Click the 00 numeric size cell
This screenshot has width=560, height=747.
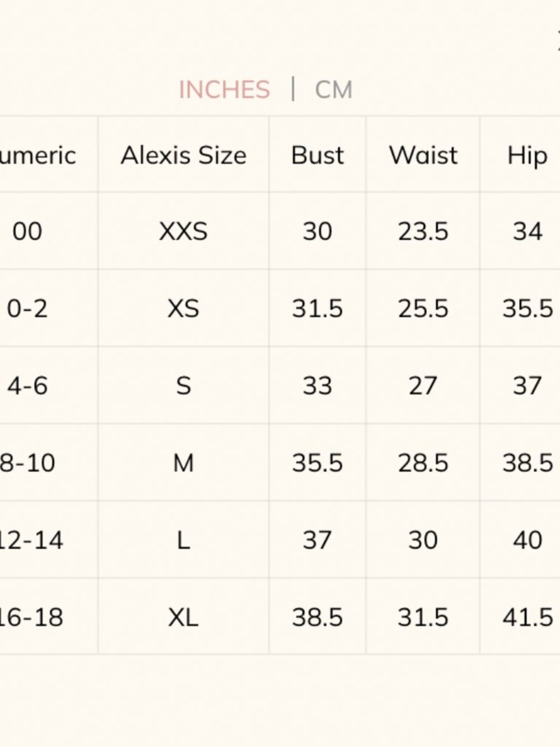click(27, 231)
